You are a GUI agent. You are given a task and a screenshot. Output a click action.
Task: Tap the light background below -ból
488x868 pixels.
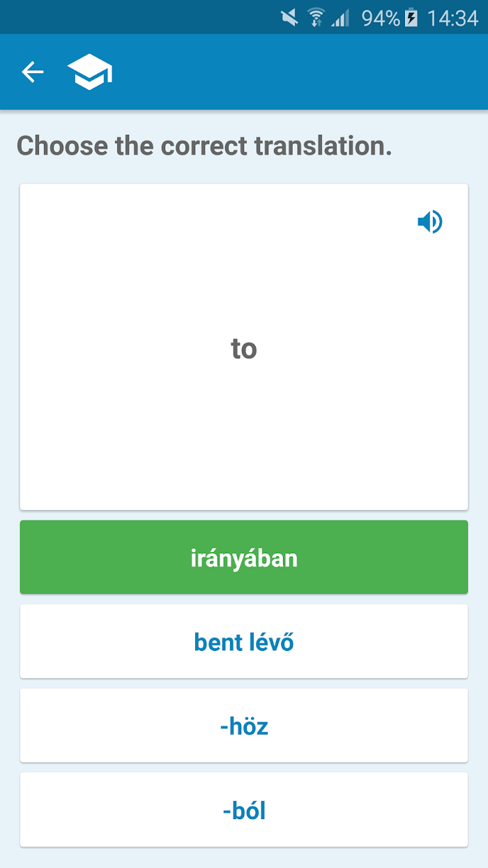[244, 858]
